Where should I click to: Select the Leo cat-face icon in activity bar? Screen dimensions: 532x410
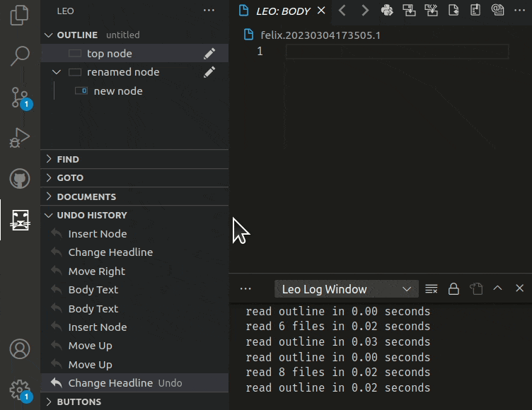(20, 220)
